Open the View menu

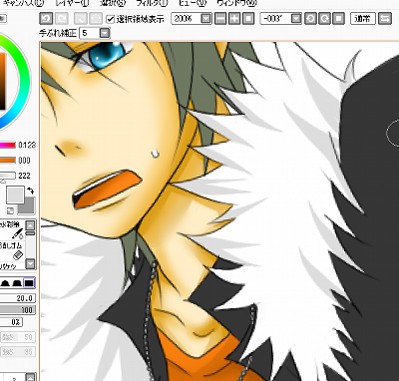(x=193, y=3)
